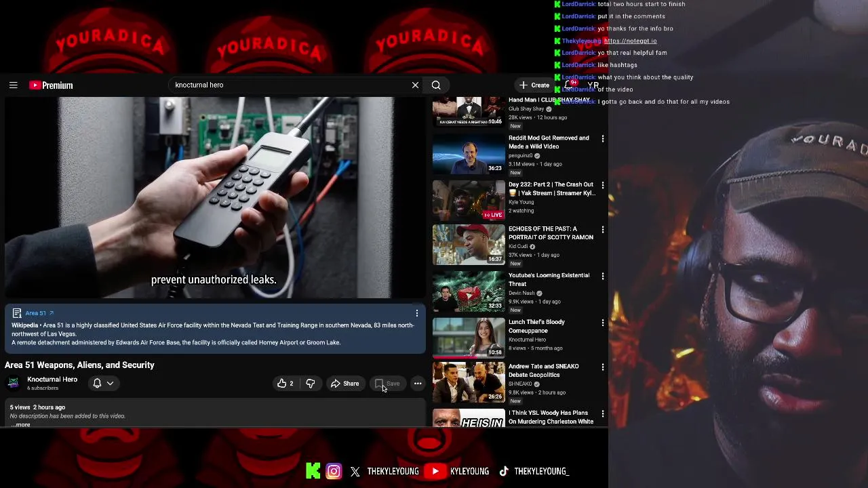Open options menu on Wikipedia info panel
Screen dimensions: 868x488
click(x=417, y=313)
